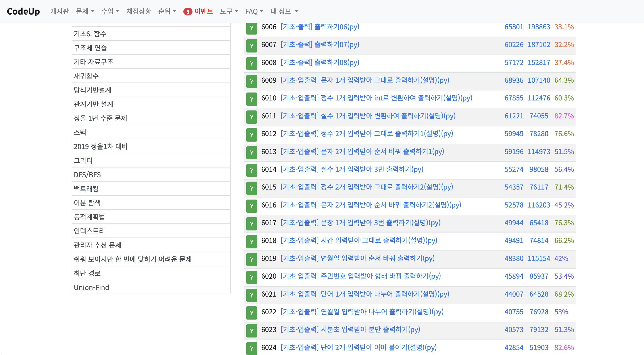
Task: Select the 이분 탐색 category
Action: (151, 203)
